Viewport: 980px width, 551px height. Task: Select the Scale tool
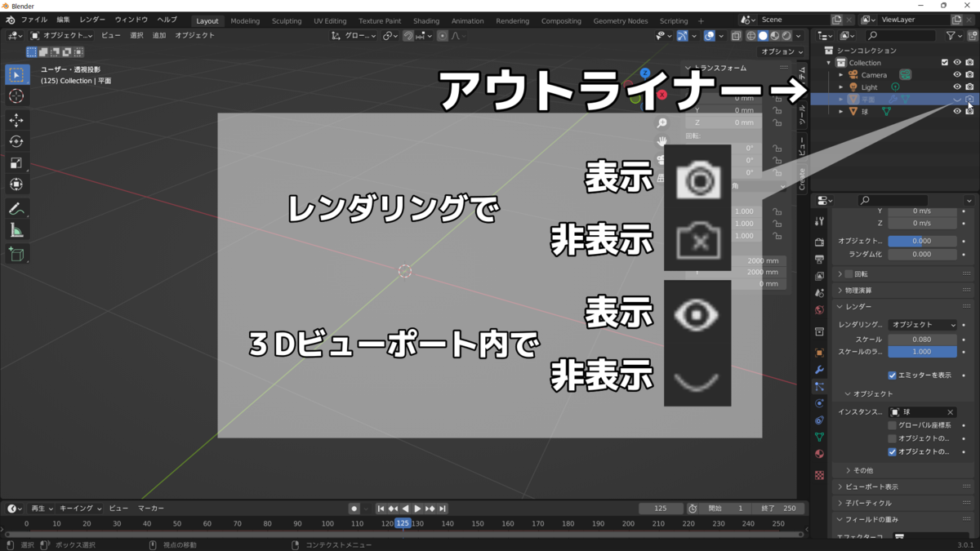click(16, 163)
